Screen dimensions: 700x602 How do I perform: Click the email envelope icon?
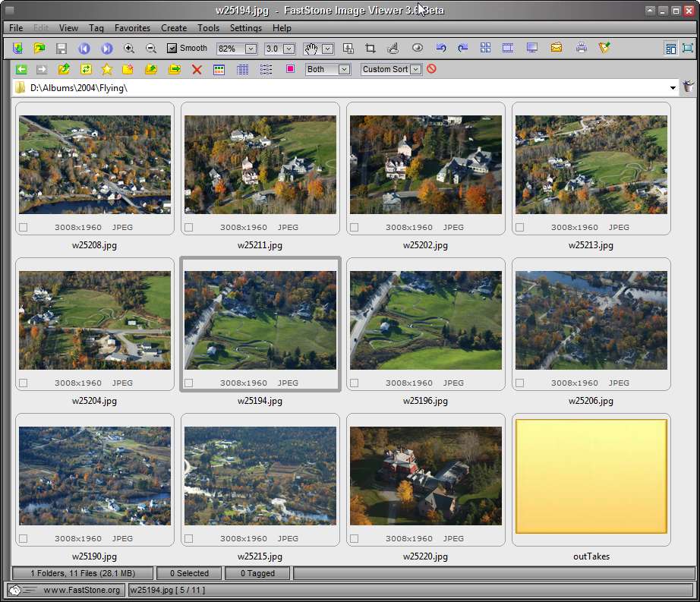(557, 47)
